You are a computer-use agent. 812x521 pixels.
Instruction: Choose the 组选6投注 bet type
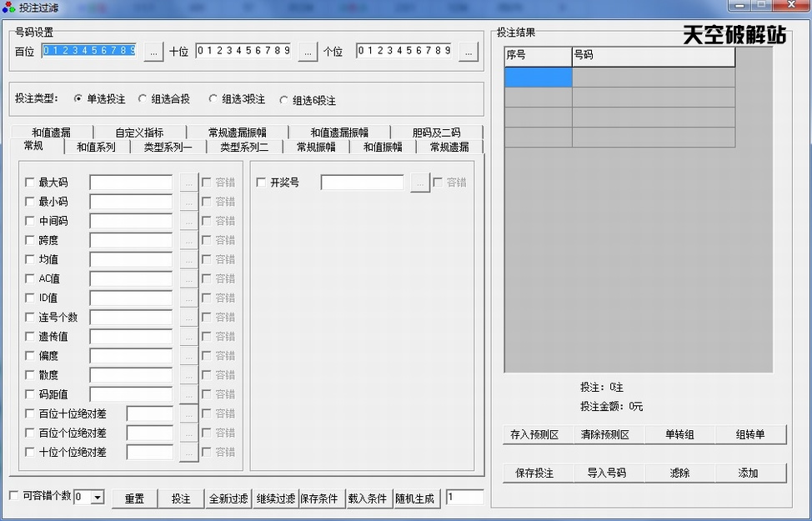[x=284, y=100]
